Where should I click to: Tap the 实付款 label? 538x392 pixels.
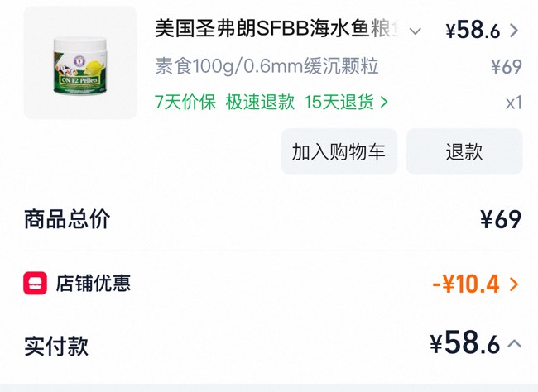[56, 346]
